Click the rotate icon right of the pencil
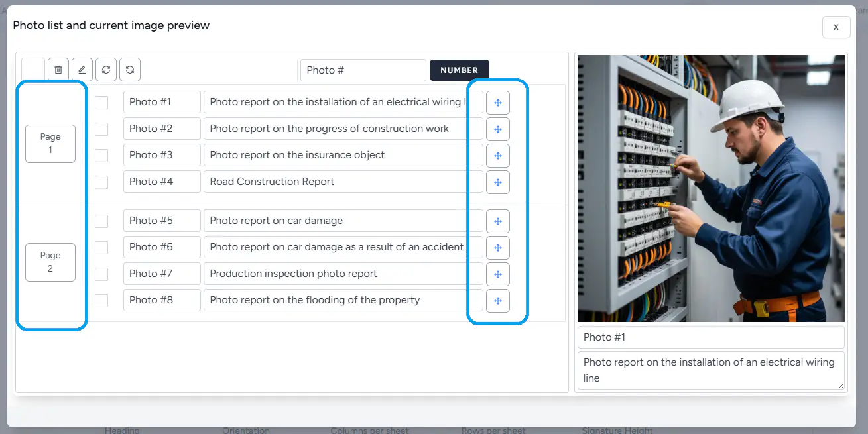Screen dimensions: 868x434 point(106,70)
